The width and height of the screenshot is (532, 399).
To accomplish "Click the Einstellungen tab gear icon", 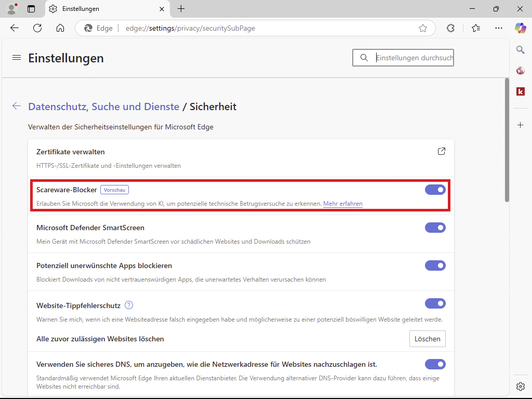I will 53,9.
